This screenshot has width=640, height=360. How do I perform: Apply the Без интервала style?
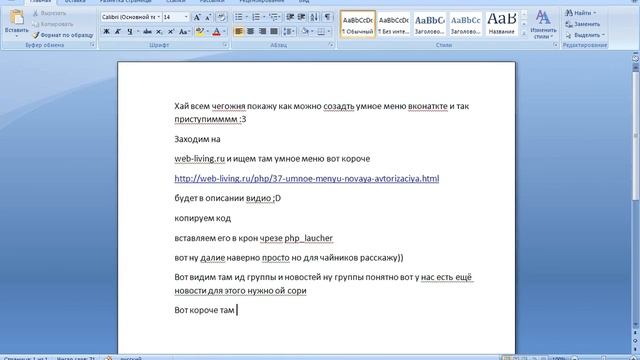[x=393, y=24]
